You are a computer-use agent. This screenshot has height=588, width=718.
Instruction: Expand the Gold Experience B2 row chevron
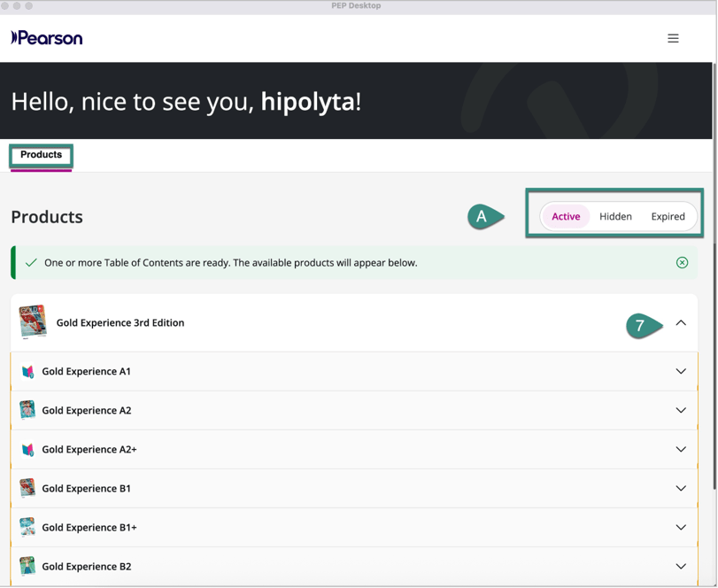681,567
